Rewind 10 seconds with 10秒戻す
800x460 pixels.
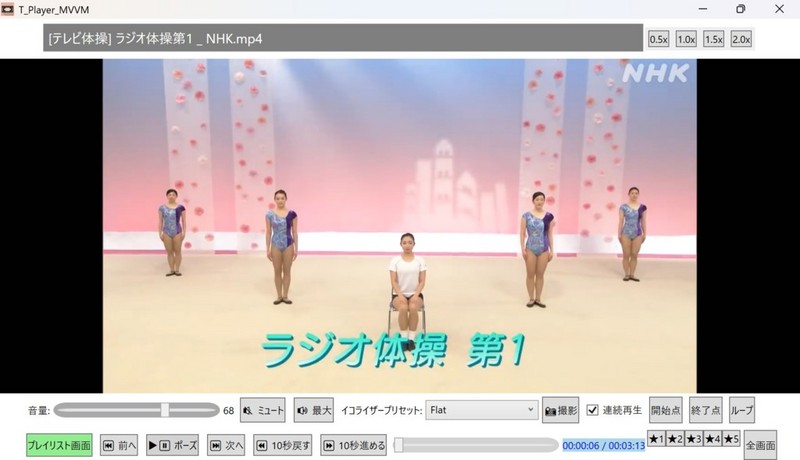283,446
